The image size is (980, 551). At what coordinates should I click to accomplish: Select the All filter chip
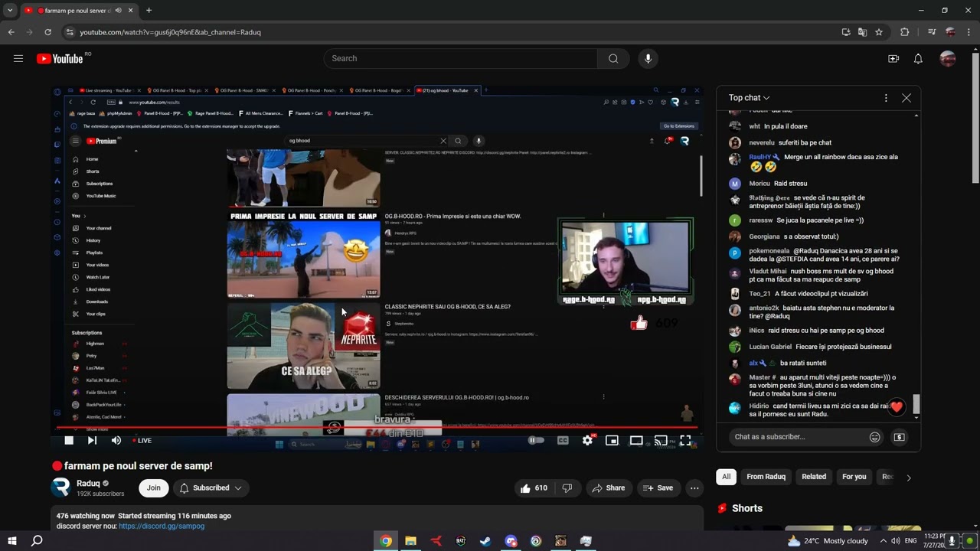[727, 477]
